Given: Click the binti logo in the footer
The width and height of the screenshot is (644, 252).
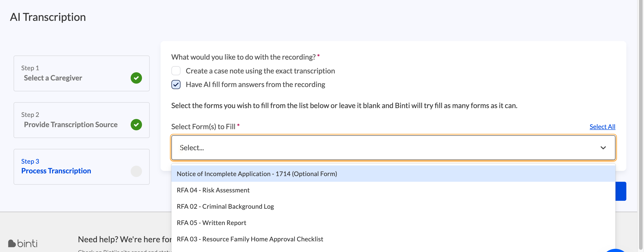Looking at the screenshot, I should tap(23, 243).
